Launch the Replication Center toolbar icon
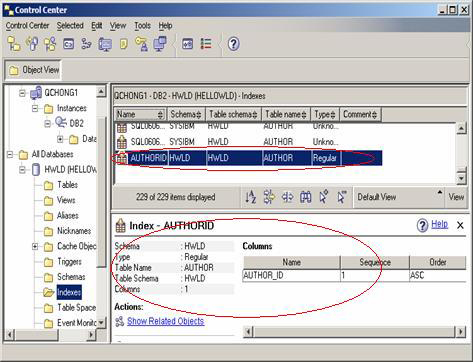The width and height of the screenshot is (473, 362). 32,44
